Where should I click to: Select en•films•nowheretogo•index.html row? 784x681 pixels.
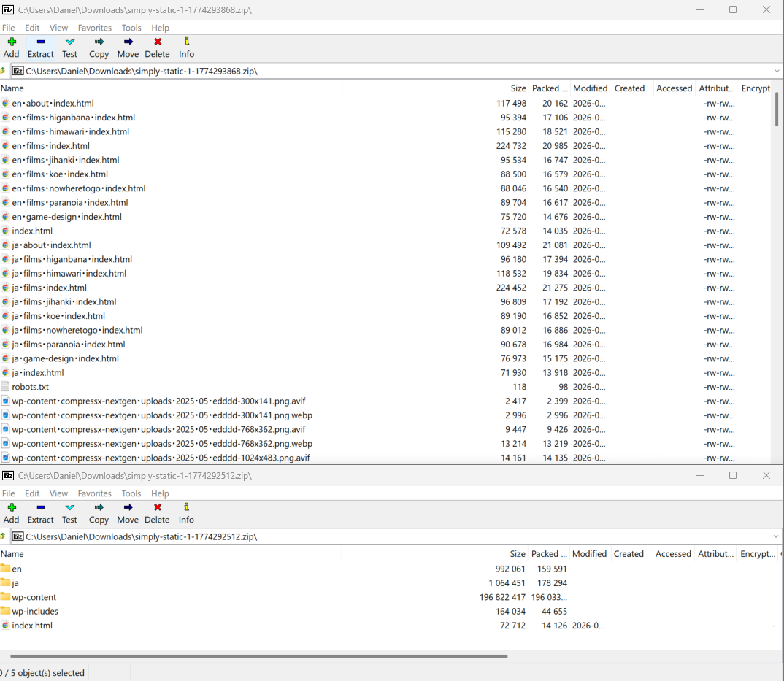385,188
